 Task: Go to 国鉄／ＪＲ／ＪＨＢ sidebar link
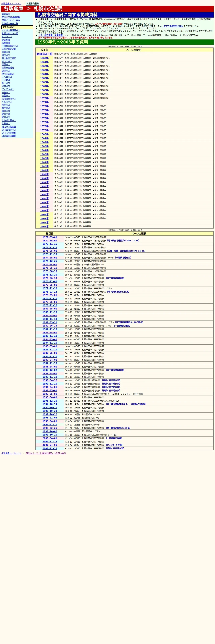pos(11,21)
